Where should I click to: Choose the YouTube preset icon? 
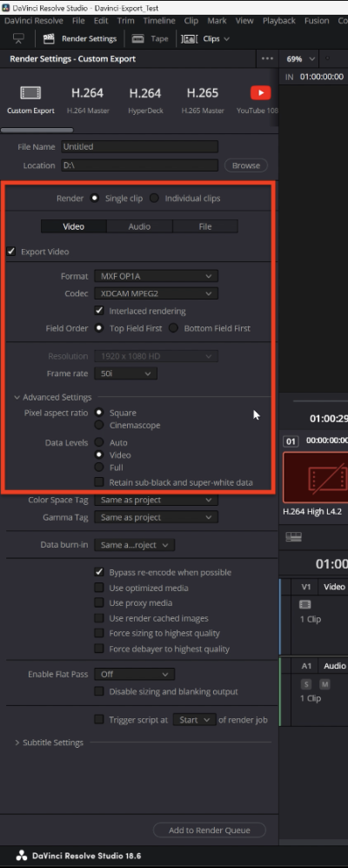click(x=261, y=92)
